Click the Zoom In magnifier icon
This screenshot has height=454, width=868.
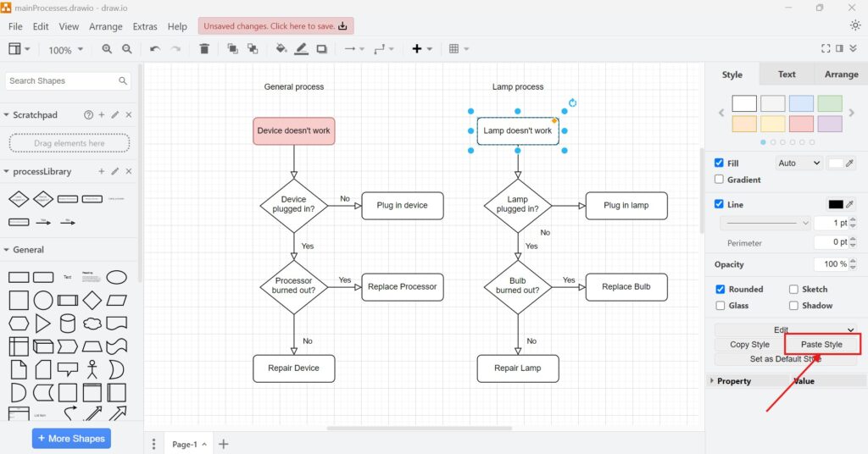107,49
